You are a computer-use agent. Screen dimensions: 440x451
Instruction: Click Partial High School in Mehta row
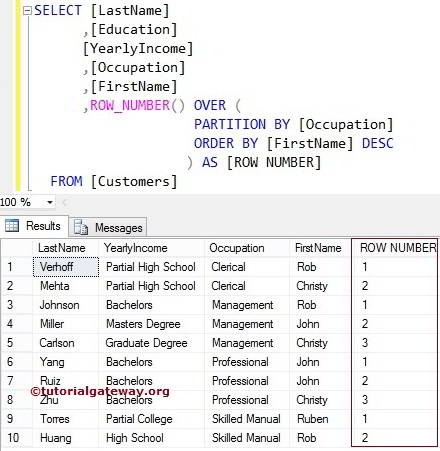click(x=152, y=286)
